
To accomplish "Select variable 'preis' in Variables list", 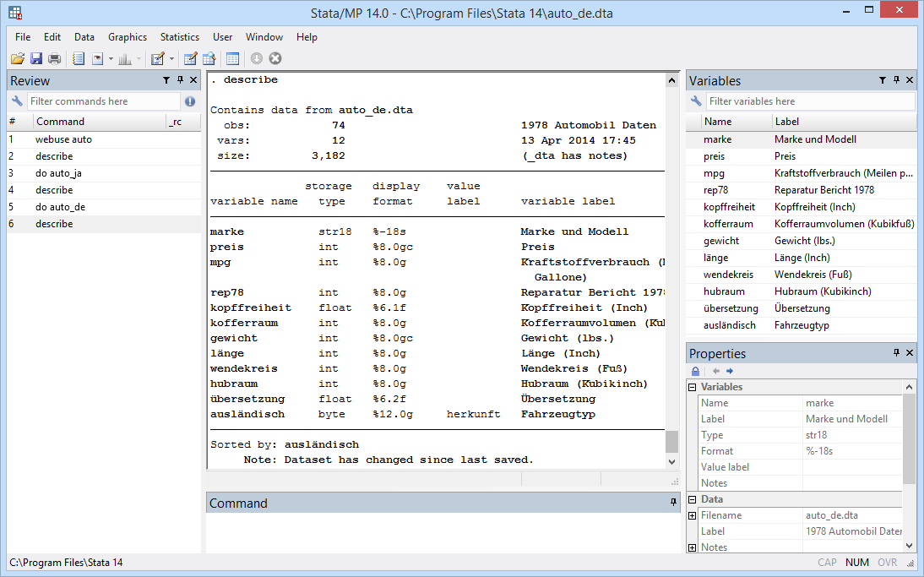I will 802,156.
